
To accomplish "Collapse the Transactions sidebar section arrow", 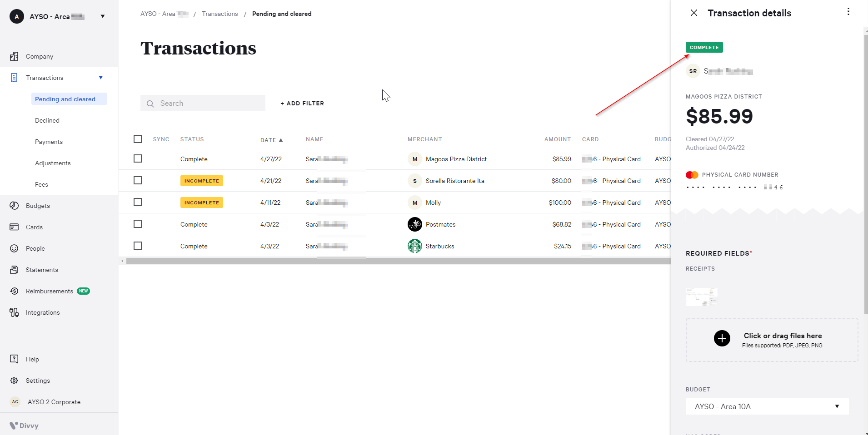I will tap(101, 78).
